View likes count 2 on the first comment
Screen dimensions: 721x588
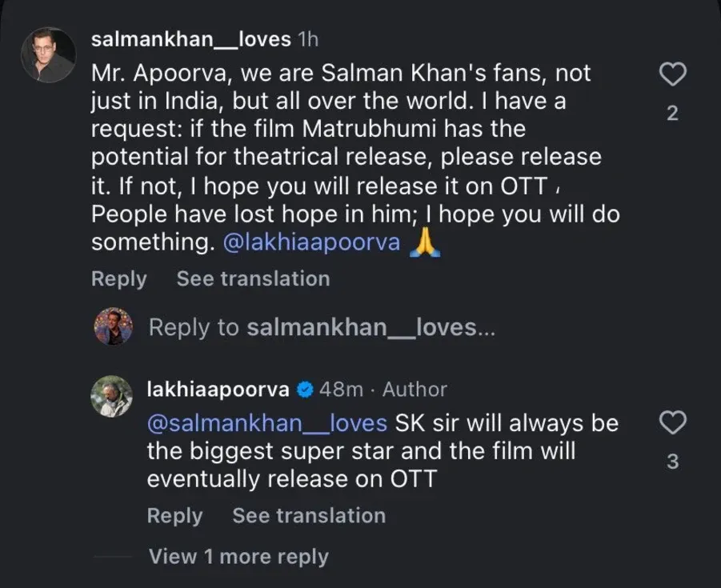point(672,114)
